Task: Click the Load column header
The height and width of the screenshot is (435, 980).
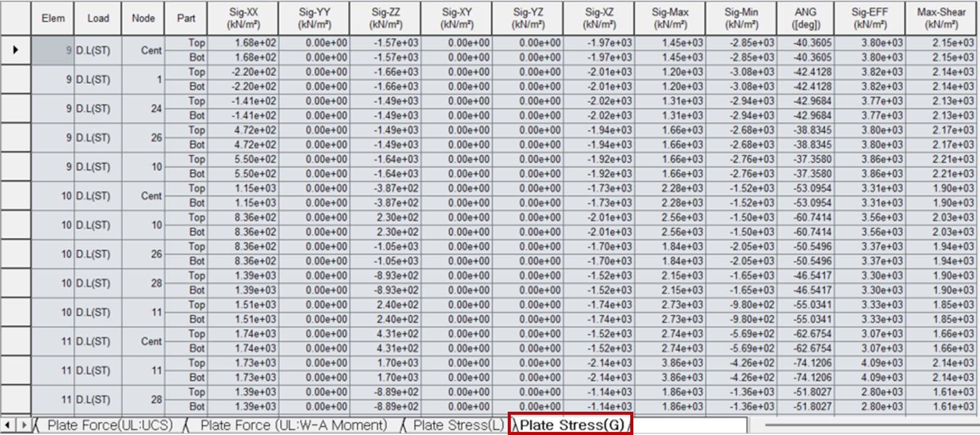Action: (98, 18)
